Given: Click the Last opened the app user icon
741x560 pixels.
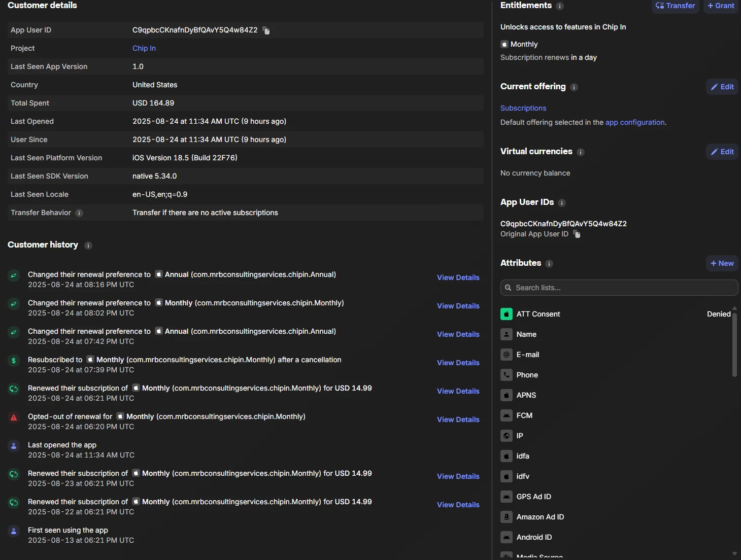Looking at the screenshot, I should click(x=14, y=446).
